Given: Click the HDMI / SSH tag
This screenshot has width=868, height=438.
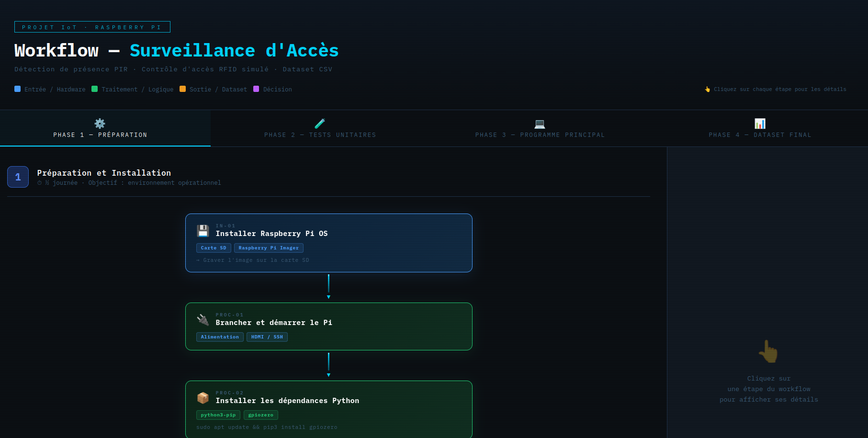Looking at the screenshot, I should (x=267, y=337).
